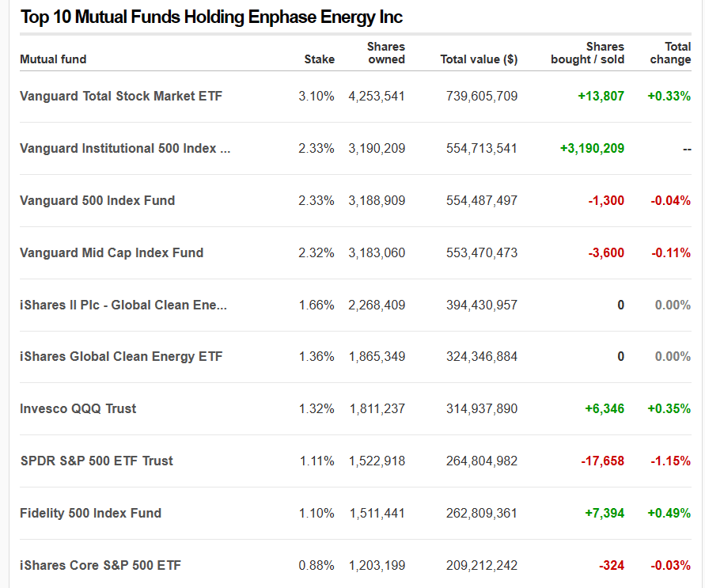This screenshot has height=588, width=705.
Task: Click the Shares bought / sold header
Action: click(587, 53)
